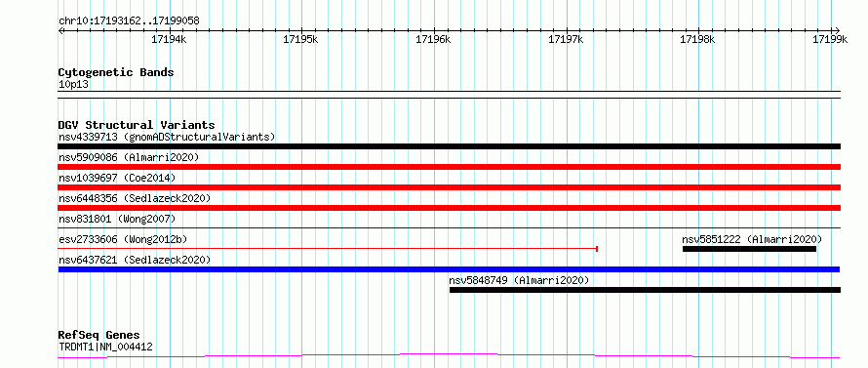
Task: Open the esv2733606 (Wong2012b) label
Action: (x=123, y=239)
